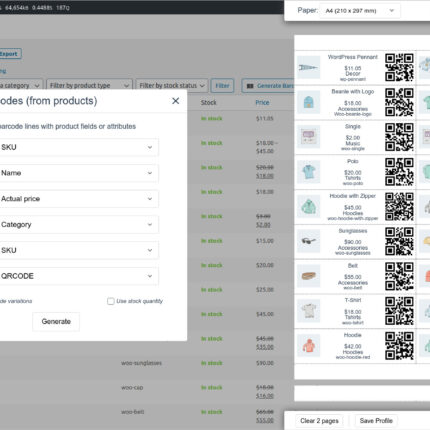The image size is (430, 430).
Task: Click the $11.05 price in the table
Action: (265, 119)
